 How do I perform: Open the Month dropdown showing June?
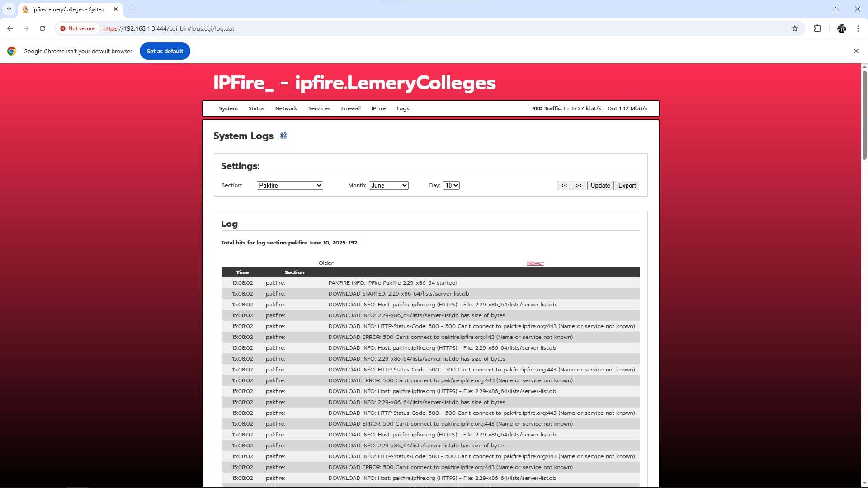[x=389, y=185]
